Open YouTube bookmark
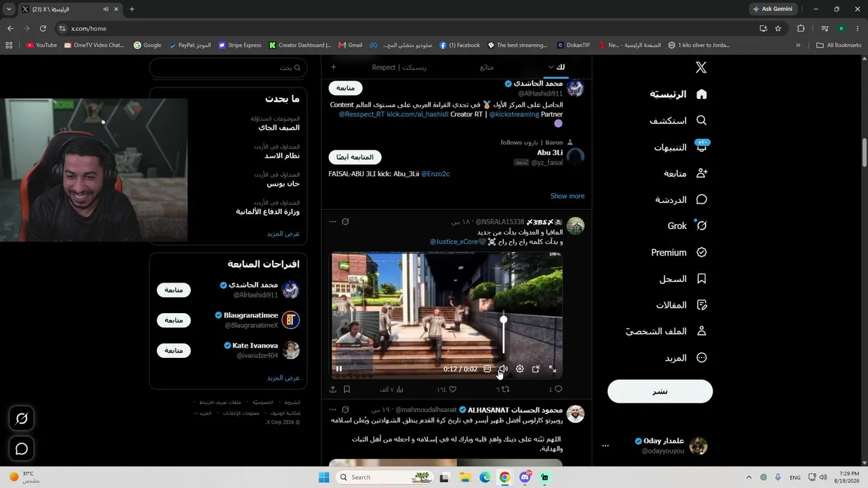Image resolution: width=868 pixels, height=488 pixels. (x=41, y=45)
